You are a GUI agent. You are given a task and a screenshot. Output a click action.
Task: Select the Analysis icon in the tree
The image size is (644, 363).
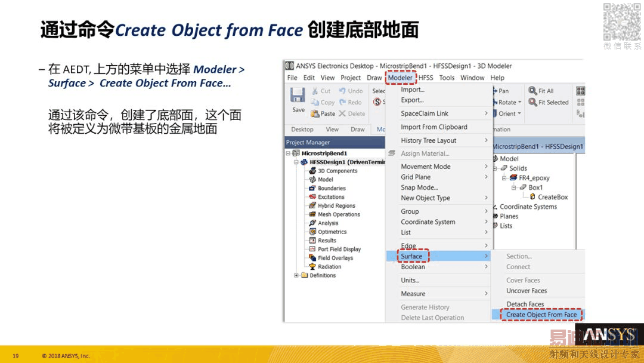(x=312, y=223)
